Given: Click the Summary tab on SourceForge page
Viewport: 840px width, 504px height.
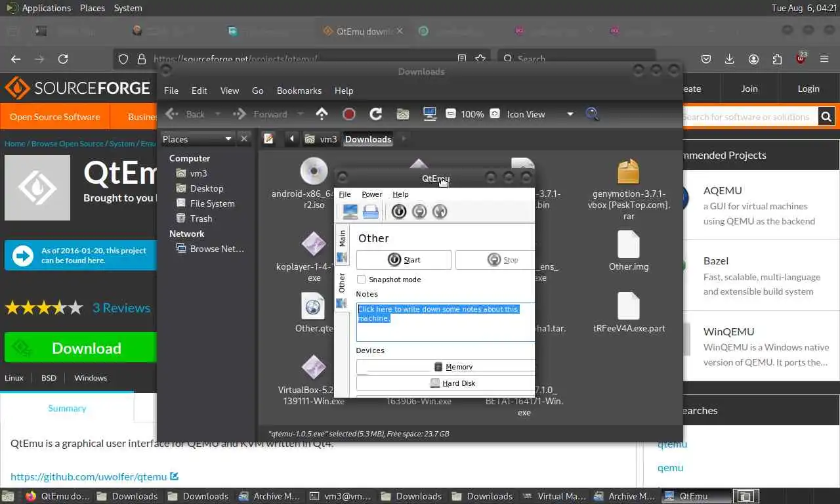Looking at the screenshot, I should click(67, 408).
